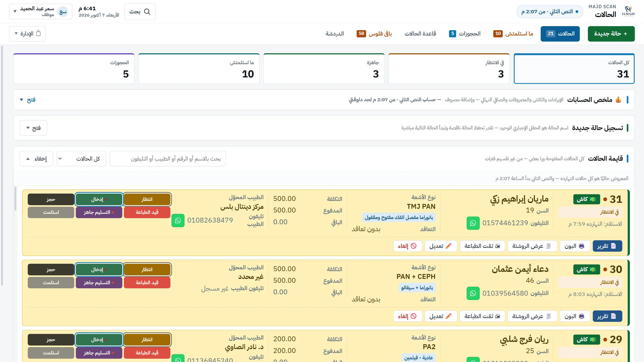The width and height of the screenshot is (644, 362).
Task: Click document icon on تقرير for case 30
Action: (614, 316)
